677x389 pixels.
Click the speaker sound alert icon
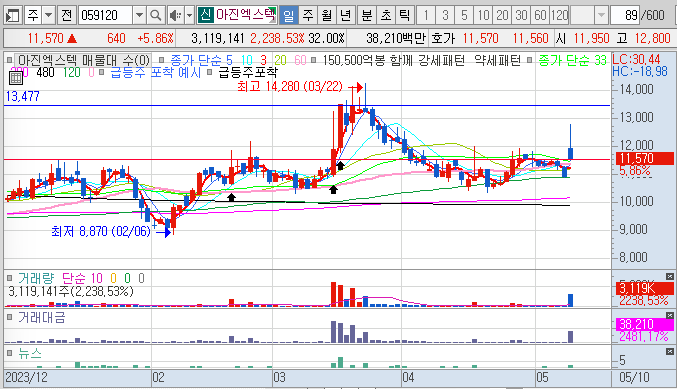click(175, 16)
